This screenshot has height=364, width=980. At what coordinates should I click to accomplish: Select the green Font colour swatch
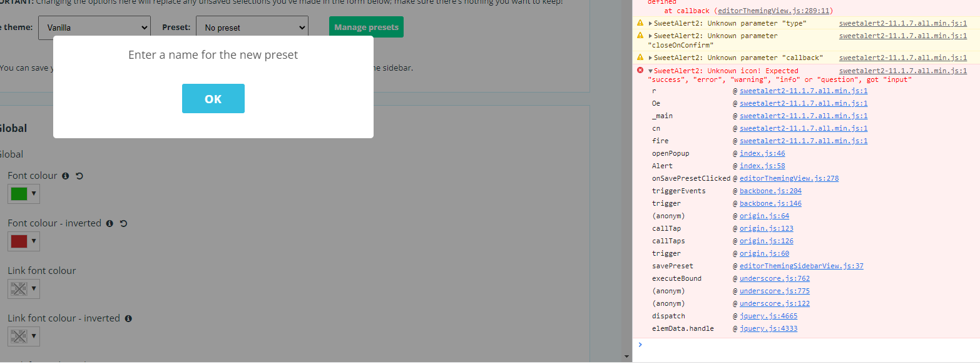(x=19, y=193)
